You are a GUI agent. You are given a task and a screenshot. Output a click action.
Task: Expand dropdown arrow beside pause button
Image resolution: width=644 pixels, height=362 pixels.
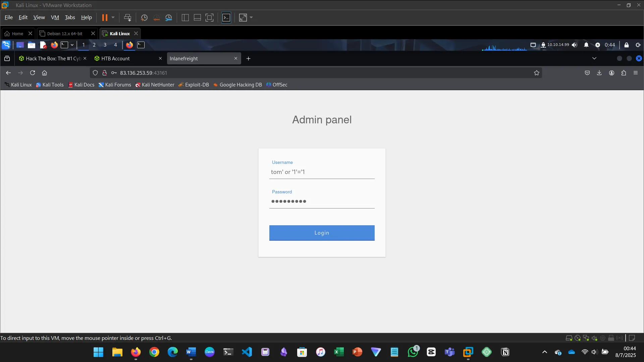click(x=113, y=18)
